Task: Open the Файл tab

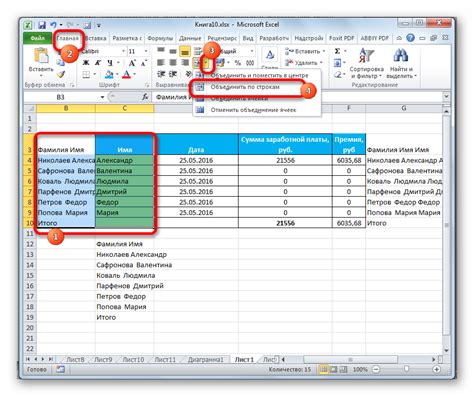Action: [x=38, y=38]
